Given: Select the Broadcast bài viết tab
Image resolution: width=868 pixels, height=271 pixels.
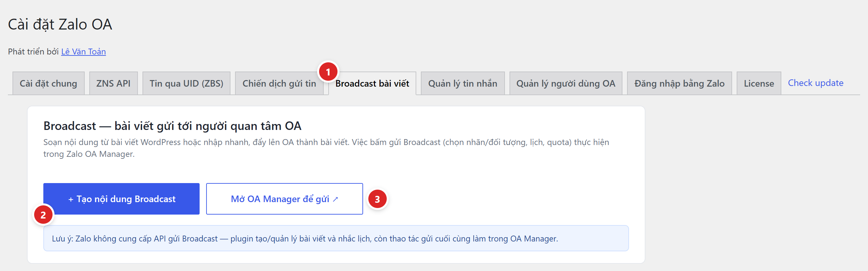Looking at the screenshot, I should click(x=372, y=83).
